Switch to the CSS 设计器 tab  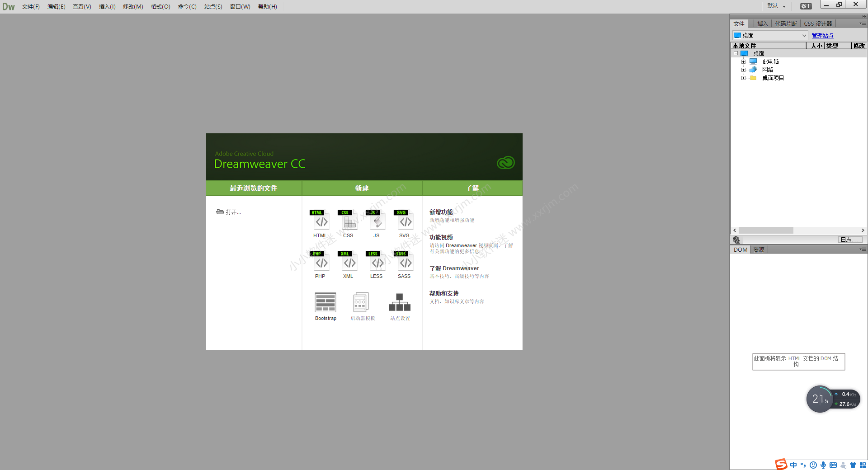click(818, 23)
